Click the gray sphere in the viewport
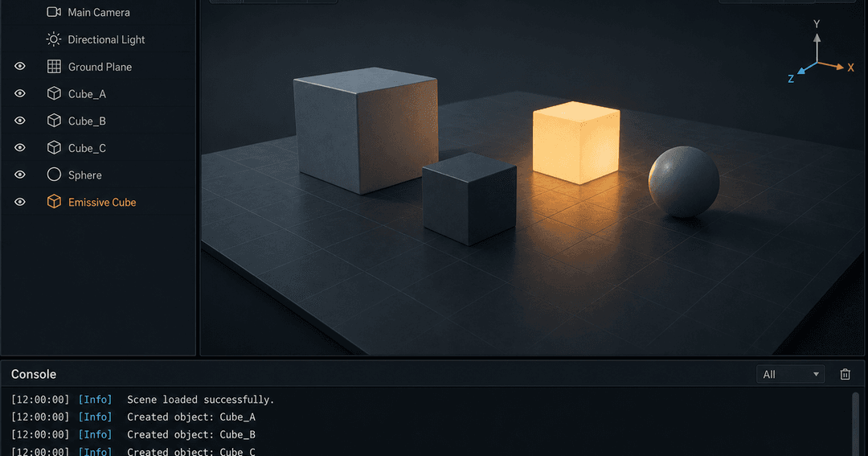The width and height of the screenshot is (868, 456). click(x=684, y=182)
